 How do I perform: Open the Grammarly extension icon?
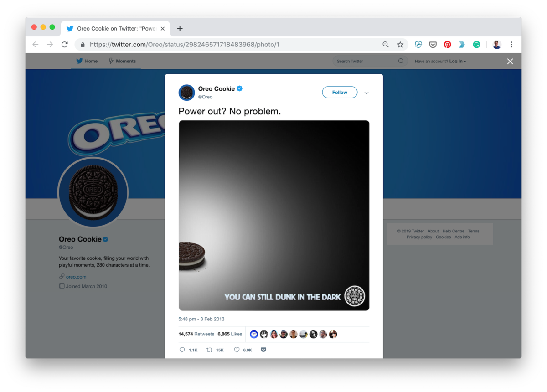click(x=476, y=45)
